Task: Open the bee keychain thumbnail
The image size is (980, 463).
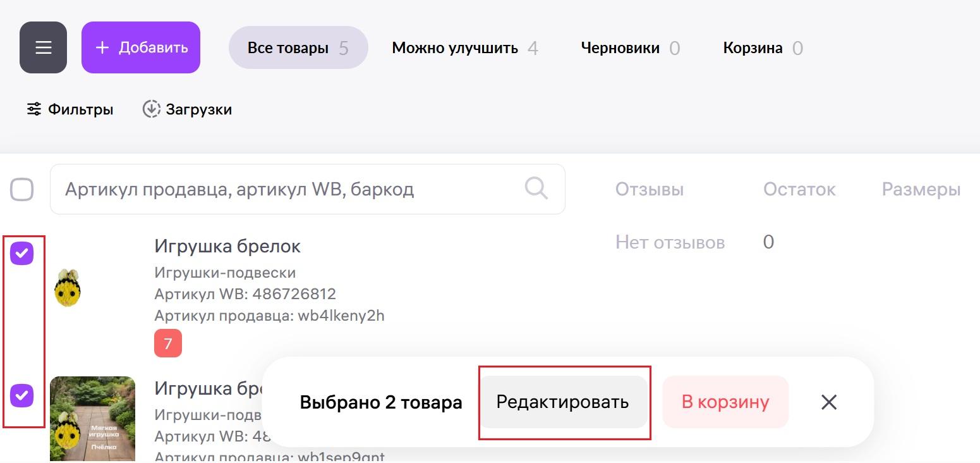Action: (x=68, y=287)
